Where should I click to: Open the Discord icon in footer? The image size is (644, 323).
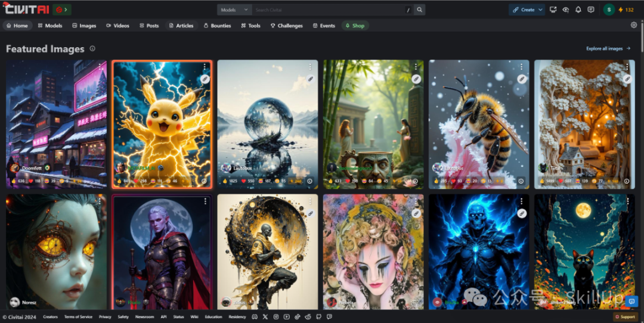click(x=254, y=317)
